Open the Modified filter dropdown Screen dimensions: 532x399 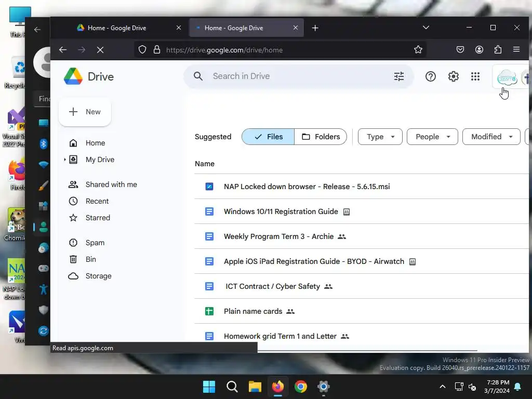tap(491, 137)
